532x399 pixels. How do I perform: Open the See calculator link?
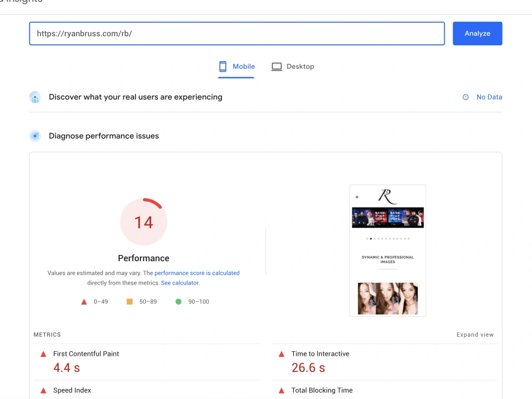pyautogui.click(x=179, y=283)
